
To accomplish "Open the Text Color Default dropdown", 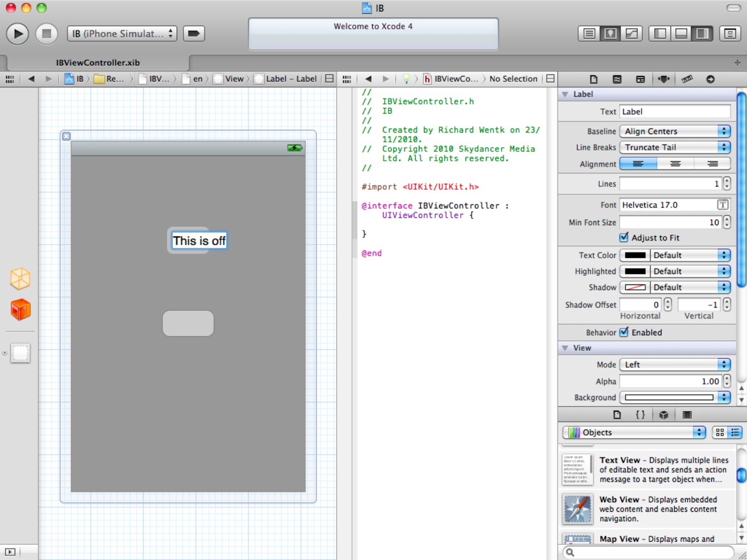I will (x=690, y=255).
